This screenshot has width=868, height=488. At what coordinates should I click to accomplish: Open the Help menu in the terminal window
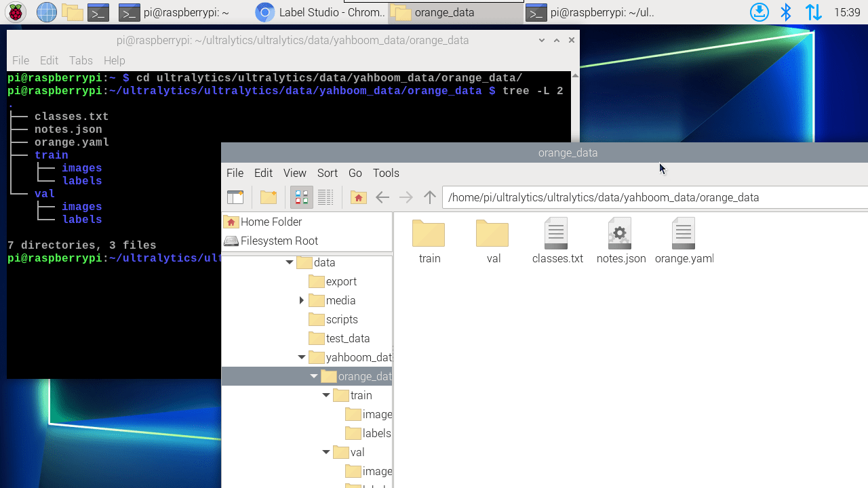pos(114,60)
